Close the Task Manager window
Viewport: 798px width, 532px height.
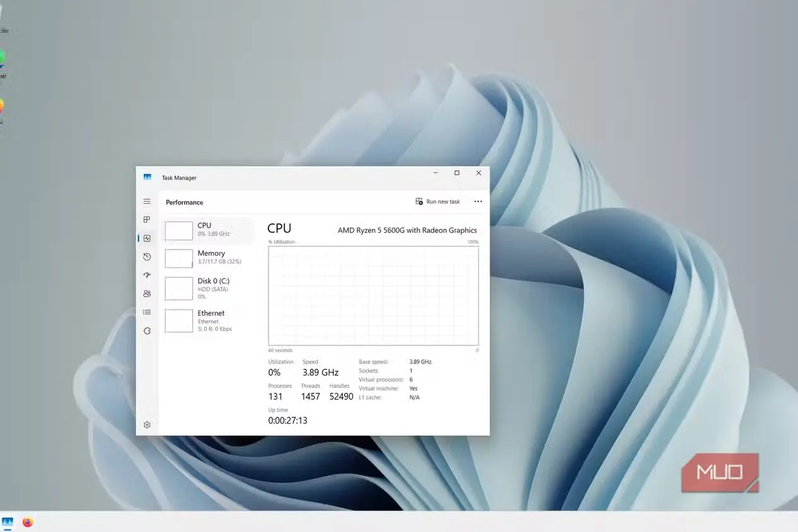[x=478, y=173]
